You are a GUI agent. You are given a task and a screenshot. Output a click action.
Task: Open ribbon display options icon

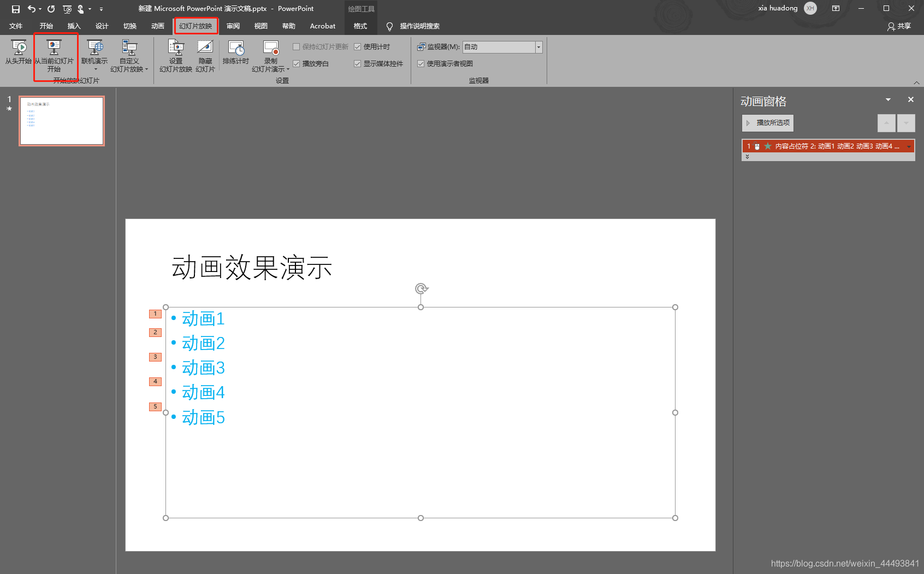[x=836, y=8]
